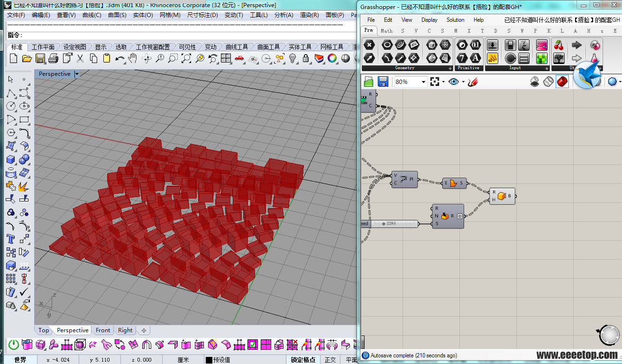The height and width of the screenshot is (364, 622).
Task: Open the 文件(F) menu in Rhino
Action: (x=16, y=15)
